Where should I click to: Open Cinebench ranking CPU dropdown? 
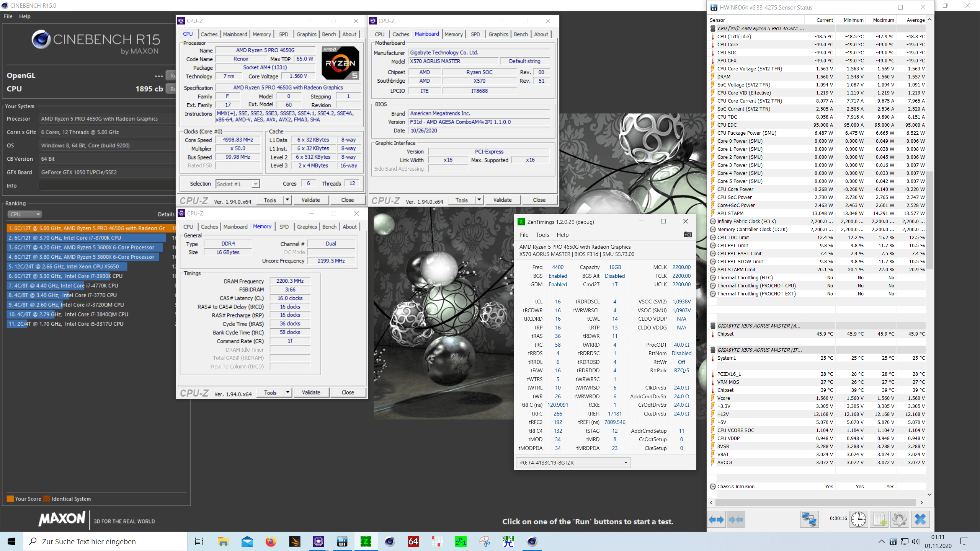pyautogui.click(x=24, y=214)
